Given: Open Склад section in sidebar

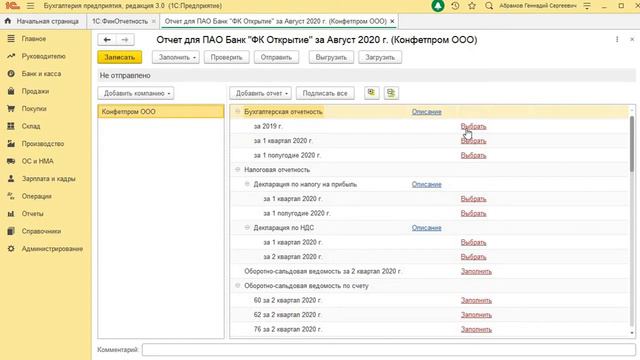Looking at the screenshot, I should 31,127.
